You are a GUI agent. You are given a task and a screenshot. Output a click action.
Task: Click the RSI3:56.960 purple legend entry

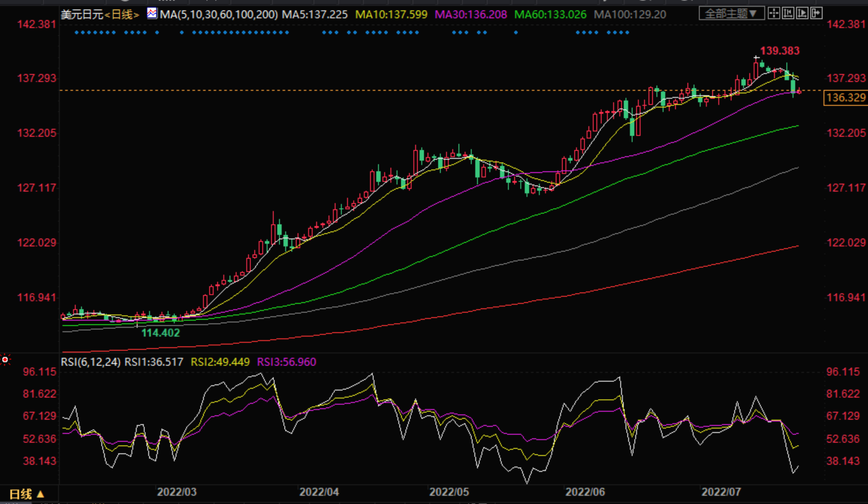pos(286,362)
